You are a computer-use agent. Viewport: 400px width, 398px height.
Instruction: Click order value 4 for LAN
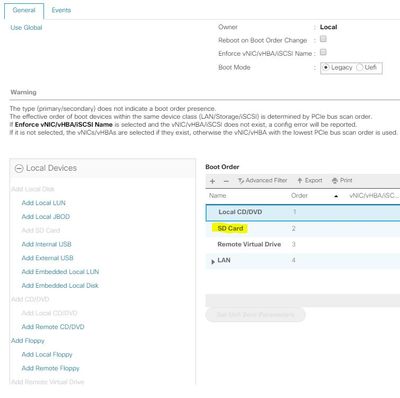pos(294,260)
